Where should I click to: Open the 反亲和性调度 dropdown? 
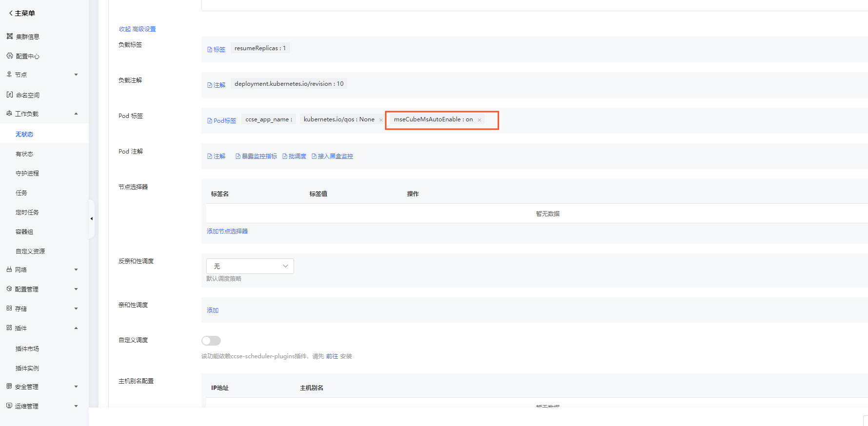(x=250, y=266)
